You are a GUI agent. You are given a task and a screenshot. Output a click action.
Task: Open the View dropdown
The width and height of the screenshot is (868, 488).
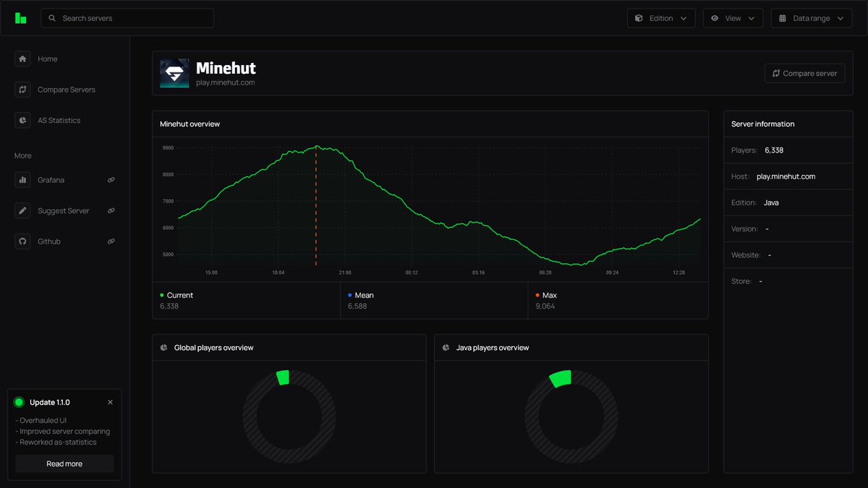click(733, 18)
